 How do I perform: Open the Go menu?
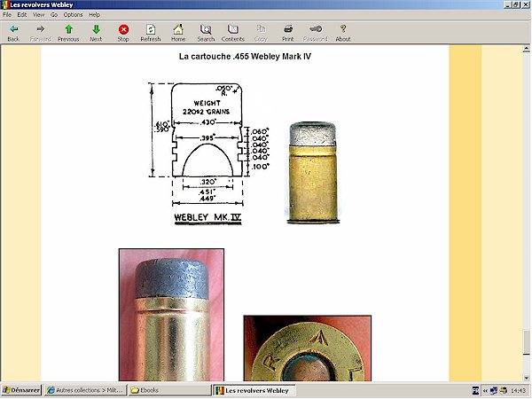(x=54, y=14)
